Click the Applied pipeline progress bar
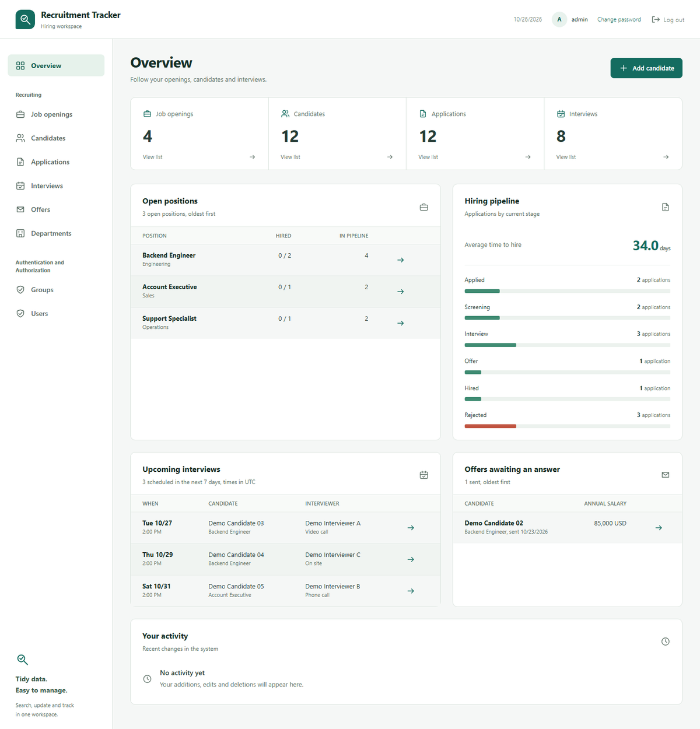Screen dimensions: 700x729 pyautogui.click(x=568, y=291)
